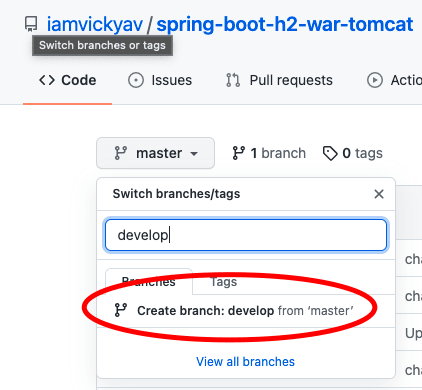Click the Issues circle-dot icon
The height and width of the screenshot is (390, 422).
tap(136, 80)
